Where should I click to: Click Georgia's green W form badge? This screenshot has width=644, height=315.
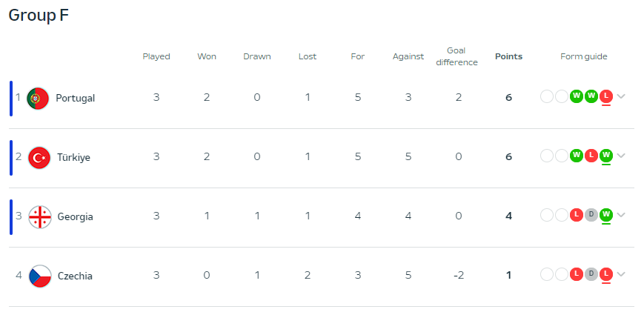click(605, 215)
